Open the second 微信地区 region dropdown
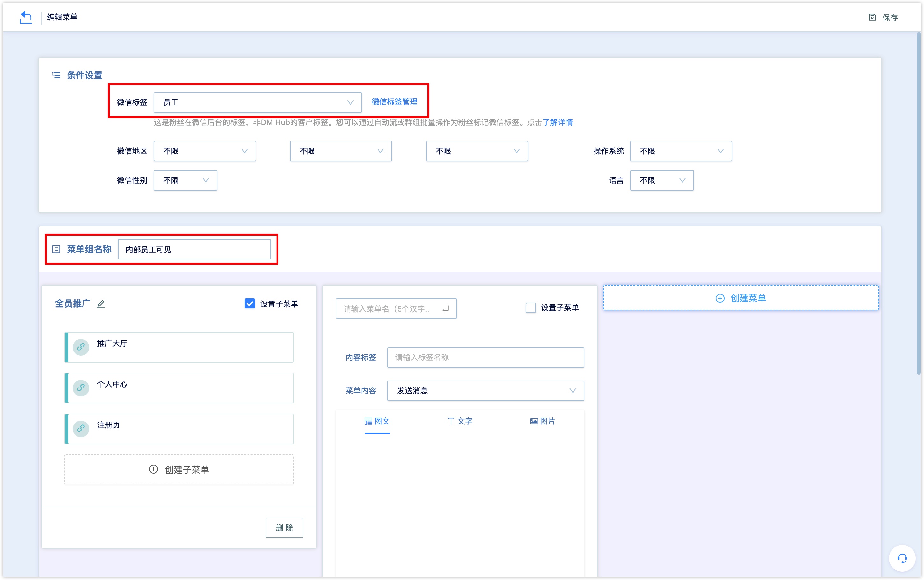The height and width of the screenshot is (580, 924). tap(341, 151)
